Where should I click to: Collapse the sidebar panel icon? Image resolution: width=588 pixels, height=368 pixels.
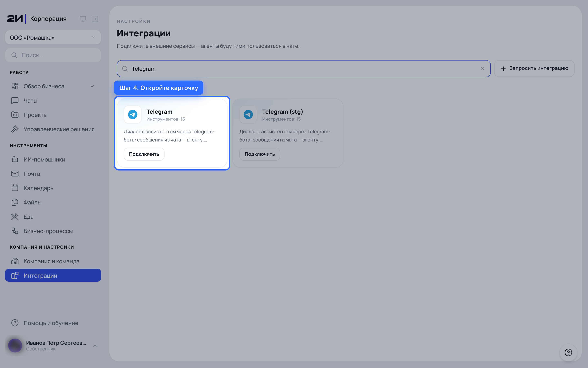coord(95,19)
